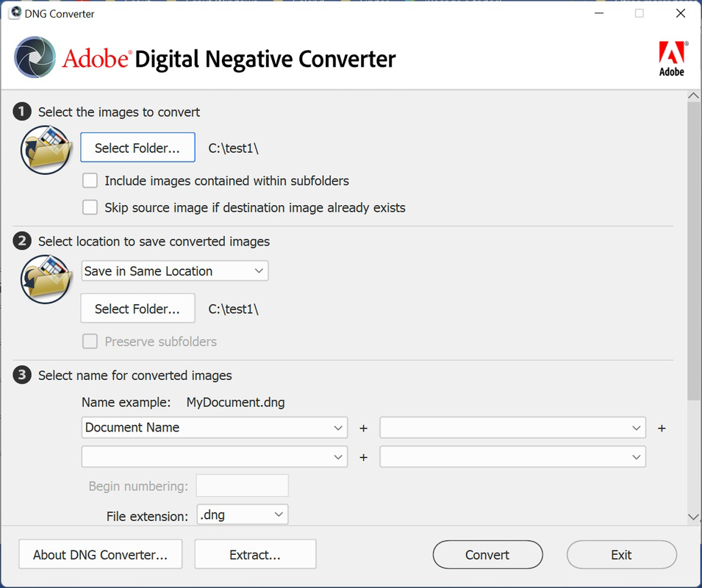Enable Include images contained within subfolders
Viewport: 702px width, 588px height.
coord(90,181)
